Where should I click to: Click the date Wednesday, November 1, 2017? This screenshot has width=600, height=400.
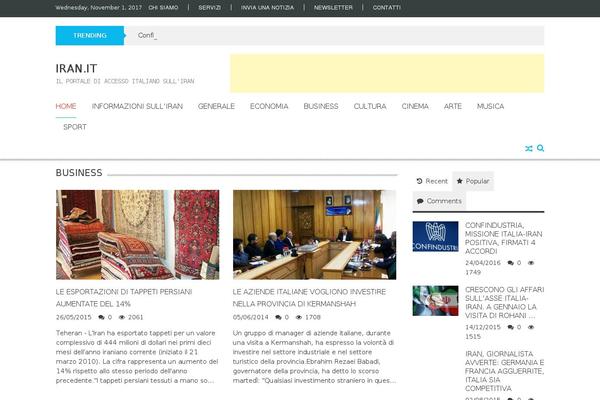click(99, 8)
